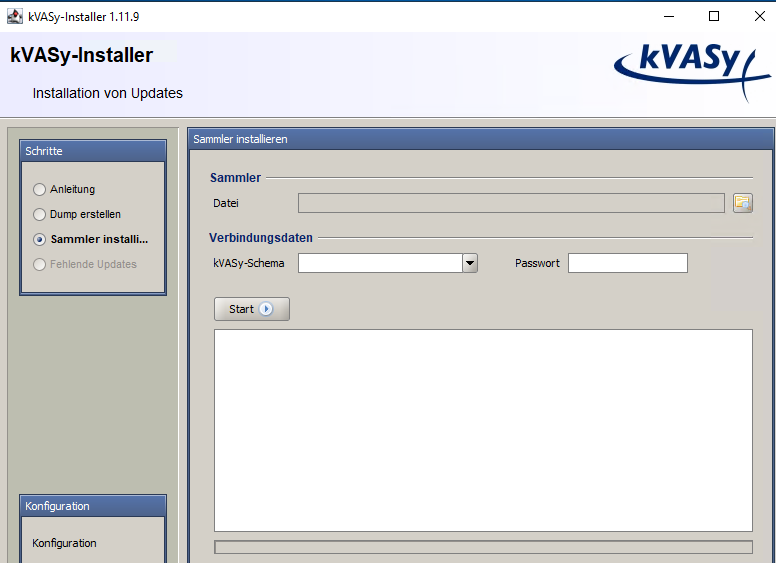
Task: Click the Konfiguration panel header
Action: pyautogui.click(x=93, y=506)
